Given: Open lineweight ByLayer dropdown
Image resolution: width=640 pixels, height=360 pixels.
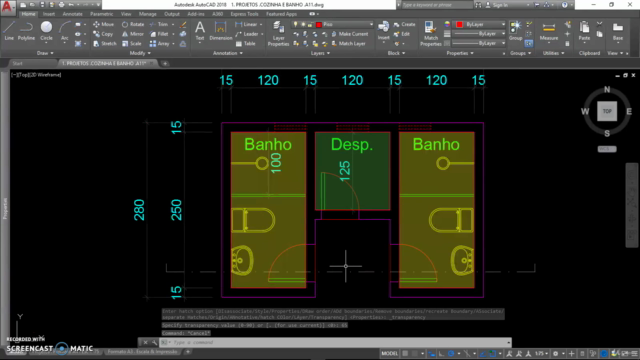Looking at the screenshot, I should click(503, 34).
